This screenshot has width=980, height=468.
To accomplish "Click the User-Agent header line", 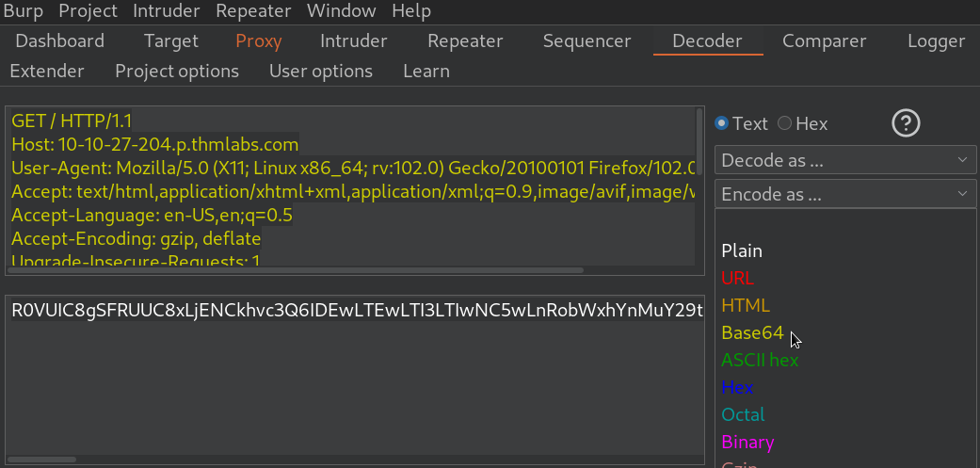I will pos(353,168).
